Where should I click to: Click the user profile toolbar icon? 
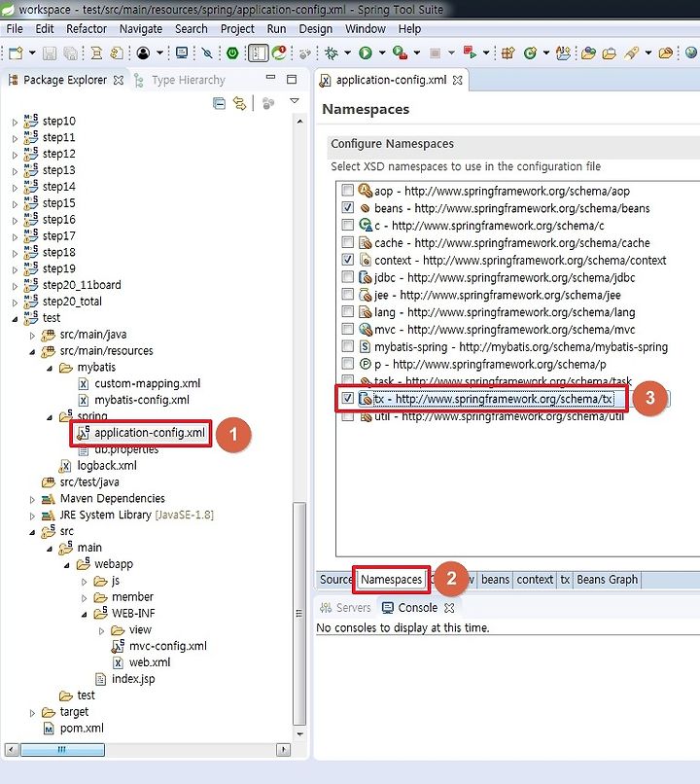pos(143,53)
